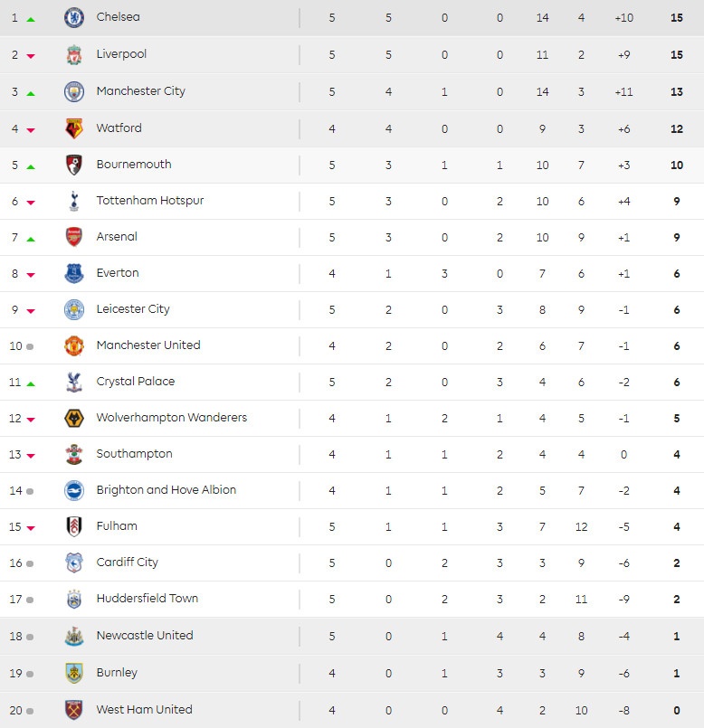Image resolution: width=704 pixels, height=728 pixels.
Task: Click the Watford club crest icon
Action: [x=74, y=128]
